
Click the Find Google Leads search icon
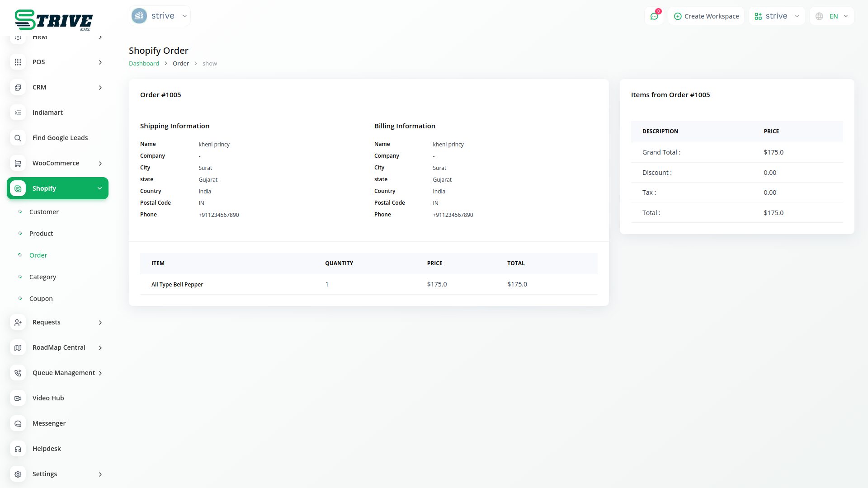[18, 138]
